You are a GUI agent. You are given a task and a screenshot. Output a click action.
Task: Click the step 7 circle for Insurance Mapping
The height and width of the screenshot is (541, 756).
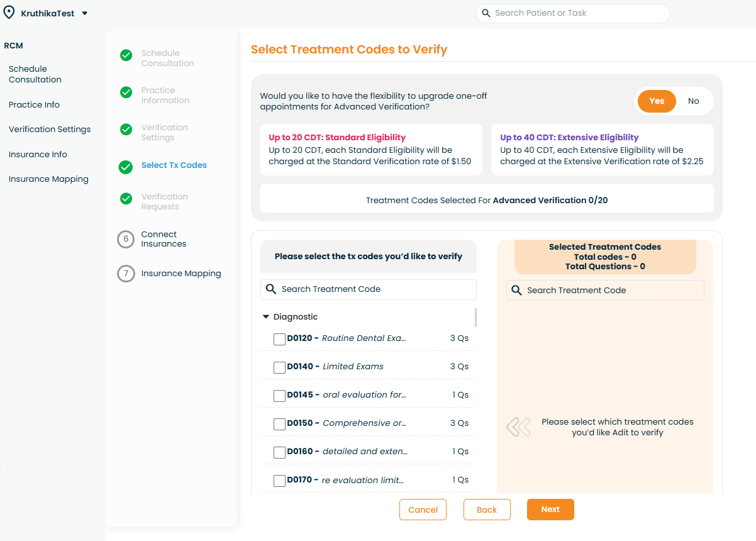click(126, 274)
